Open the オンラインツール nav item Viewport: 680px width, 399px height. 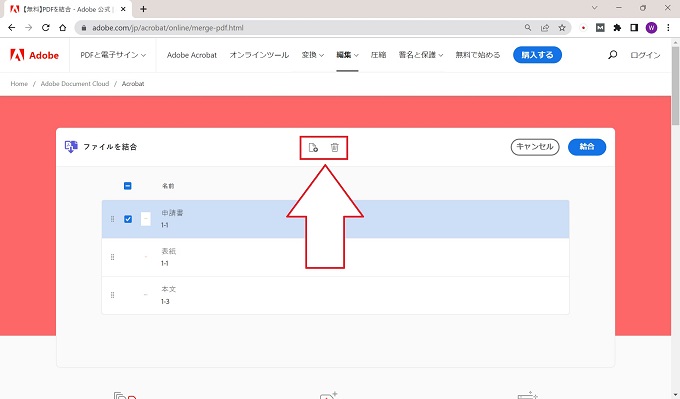pos(259,55)
